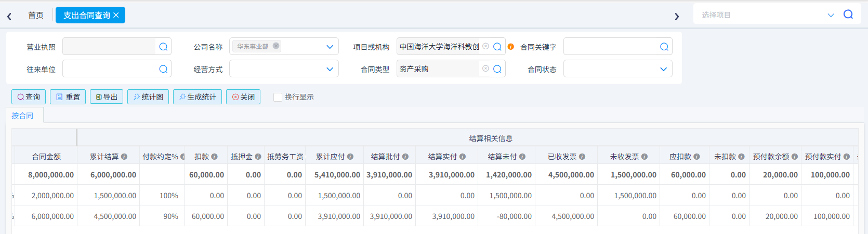This screenshot has width=868, height=234.
Task: Open the 公司名称 dropdown
Action: click(330, 47)
